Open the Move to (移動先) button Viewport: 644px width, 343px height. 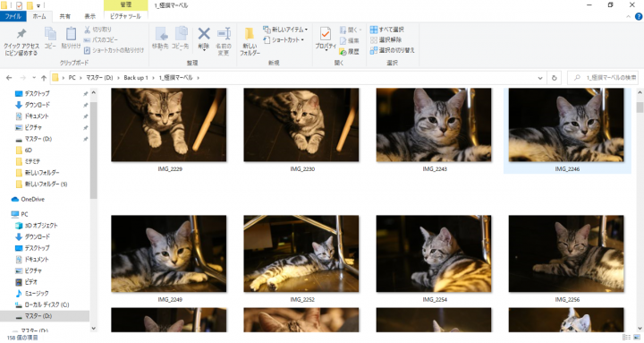point(160,39)
